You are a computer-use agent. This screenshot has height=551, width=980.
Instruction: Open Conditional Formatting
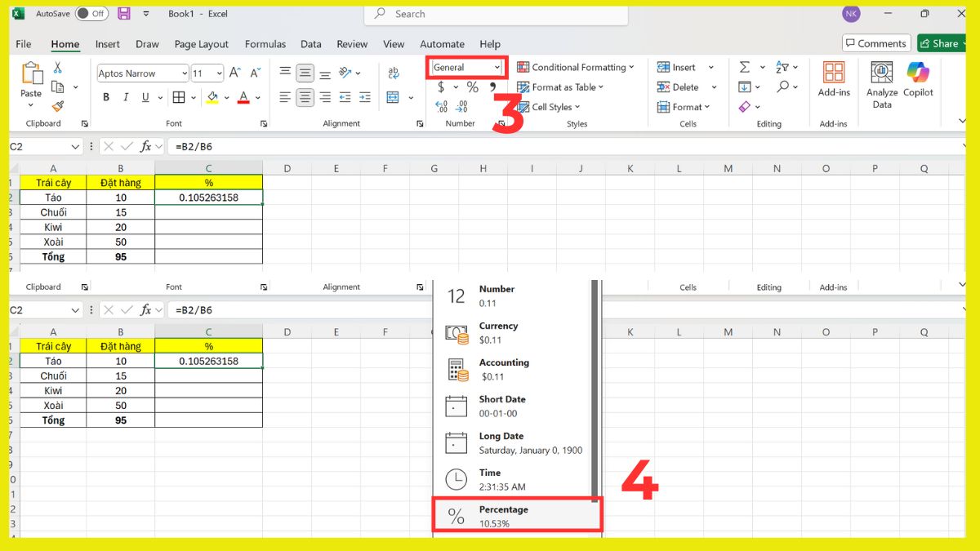[577, 67]
